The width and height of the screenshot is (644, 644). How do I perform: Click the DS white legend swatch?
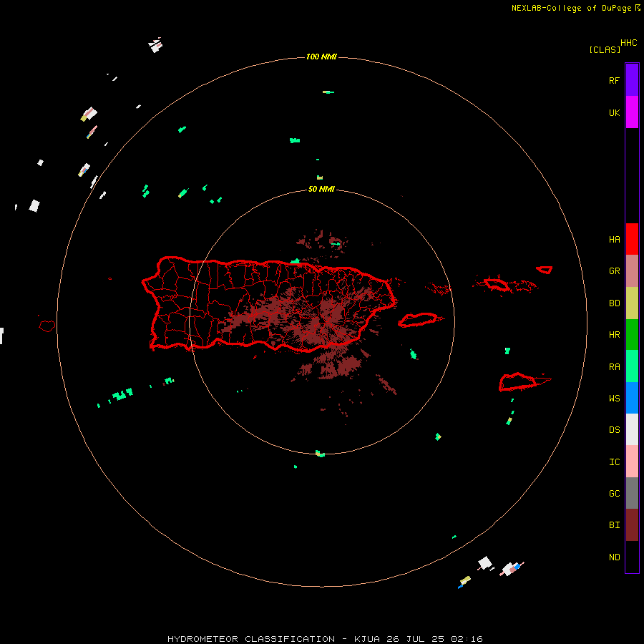coord(632,429)
